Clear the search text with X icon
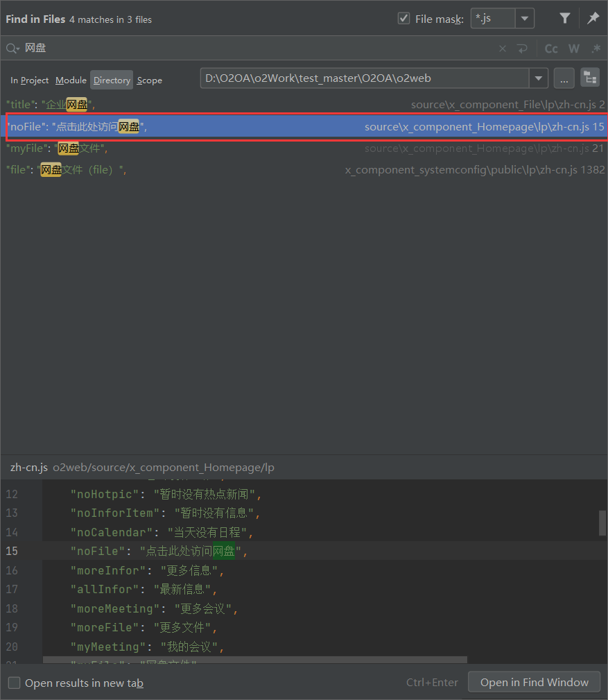The height and width of the screenshot is (700, 608). tap(503, 49)
